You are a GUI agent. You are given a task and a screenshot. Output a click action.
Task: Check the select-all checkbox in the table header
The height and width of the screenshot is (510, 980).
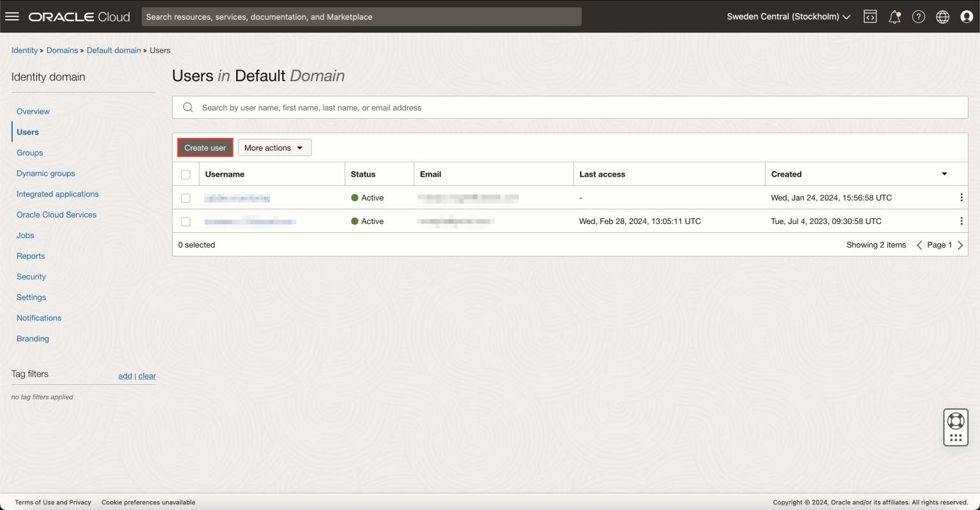coord(185,174)
